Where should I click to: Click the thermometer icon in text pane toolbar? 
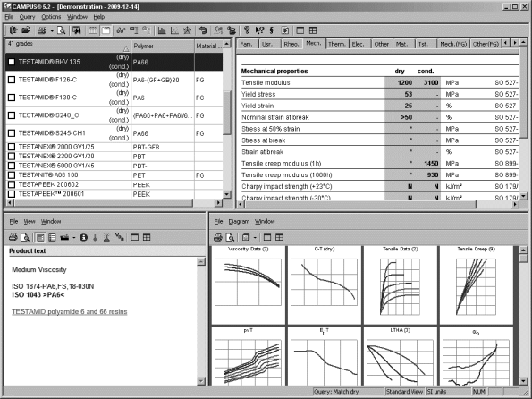tap(95, 237)
